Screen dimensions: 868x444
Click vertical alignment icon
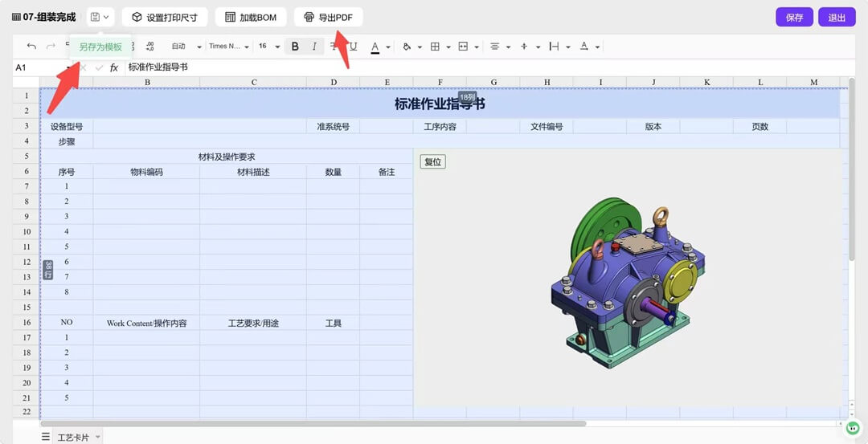click(524, 47)
